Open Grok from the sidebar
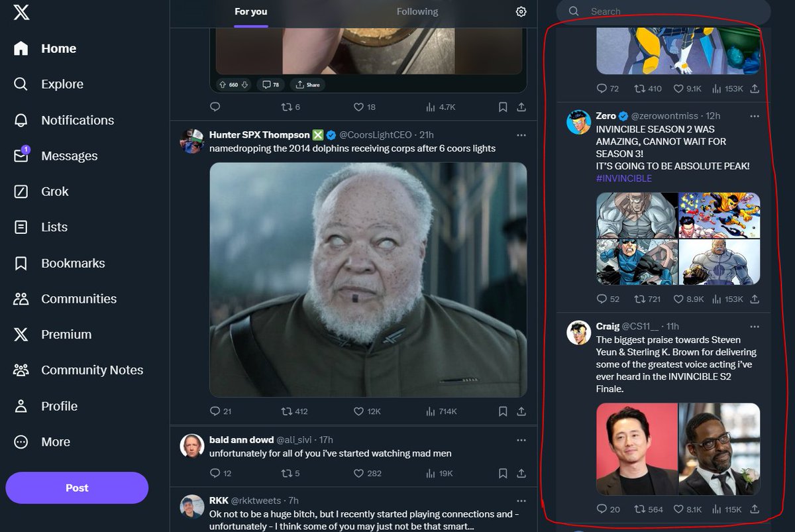 point(41,191)
